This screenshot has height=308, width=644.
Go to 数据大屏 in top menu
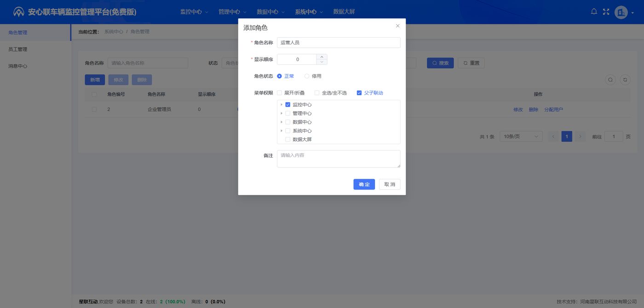coord(344,12)
